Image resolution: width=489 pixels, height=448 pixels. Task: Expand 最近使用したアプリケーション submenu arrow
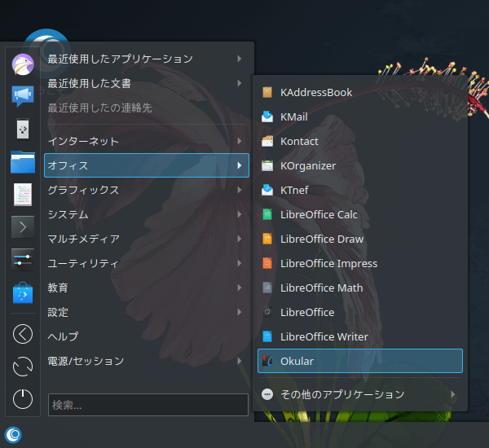(239, 59)
